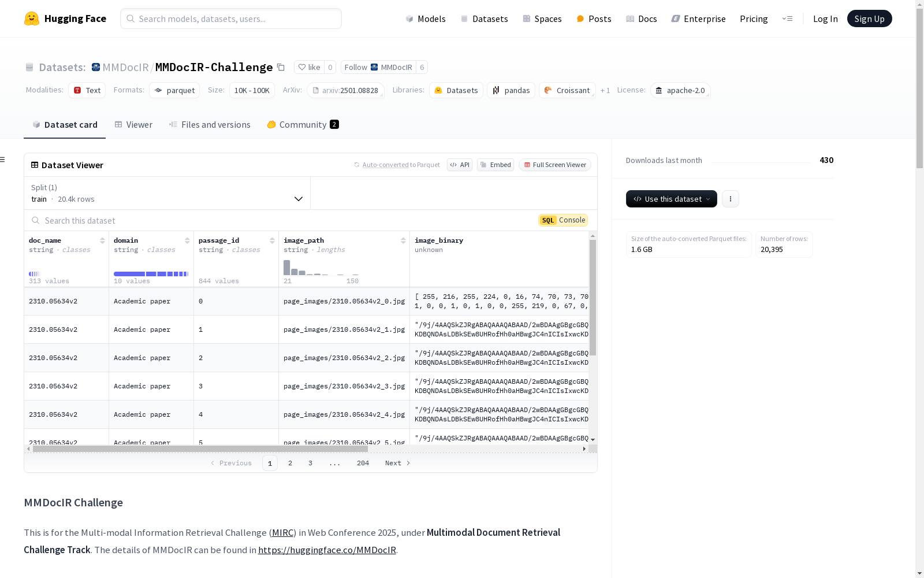Image resolution: width=924 pixels, height=578 pixels.
Task: Open Full Screen Viewer
Action: point(555,165)
